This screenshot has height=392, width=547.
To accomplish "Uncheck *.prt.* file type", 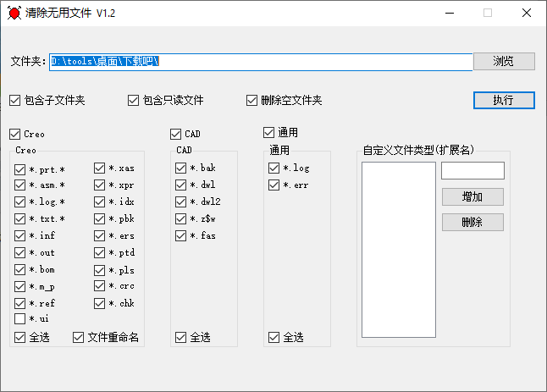I will point(20,168).
